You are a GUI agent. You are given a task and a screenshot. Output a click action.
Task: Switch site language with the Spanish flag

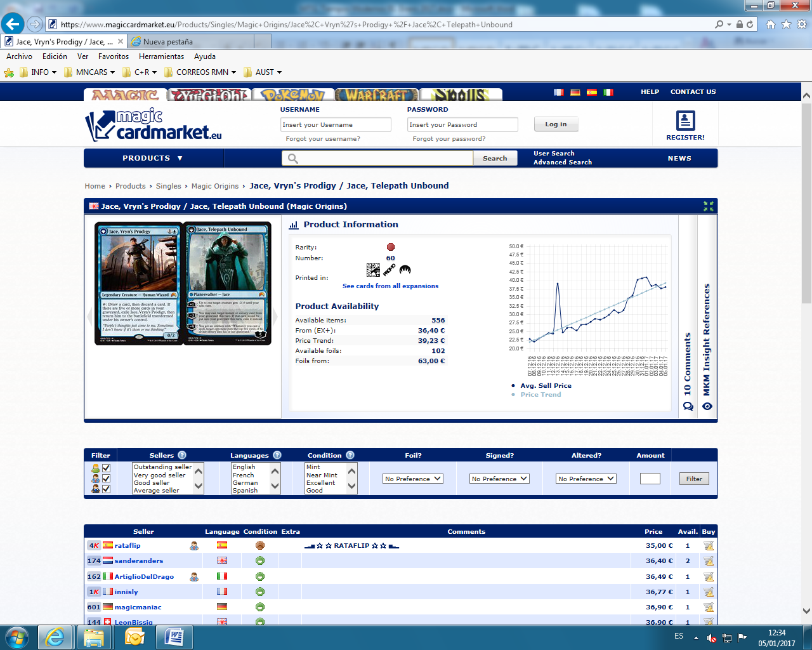[592, 92]
